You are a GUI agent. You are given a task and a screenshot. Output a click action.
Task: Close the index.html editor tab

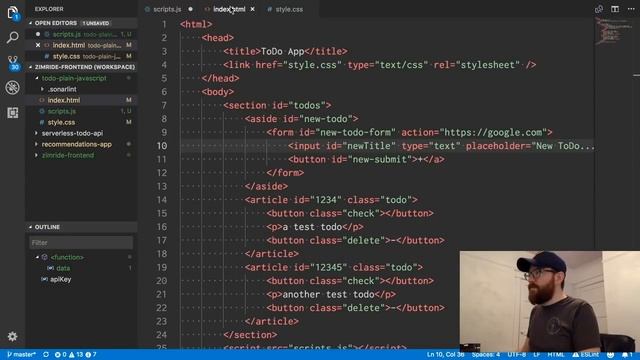point(253,9)
